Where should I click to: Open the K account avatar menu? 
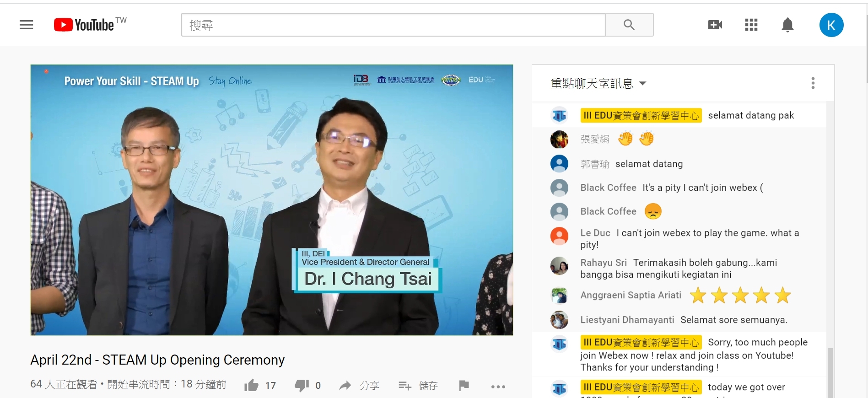[x=831, y=25]
